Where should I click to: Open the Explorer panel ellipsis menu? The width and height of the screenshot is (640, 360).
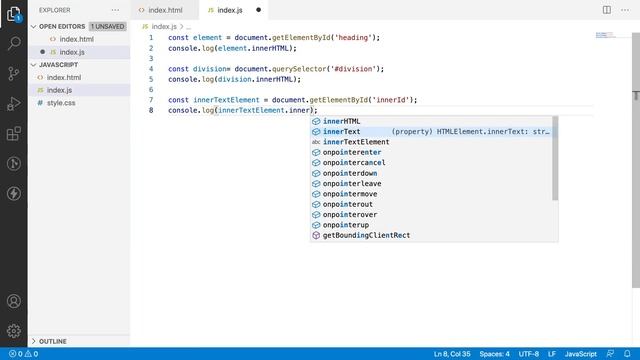click(116, 10)
